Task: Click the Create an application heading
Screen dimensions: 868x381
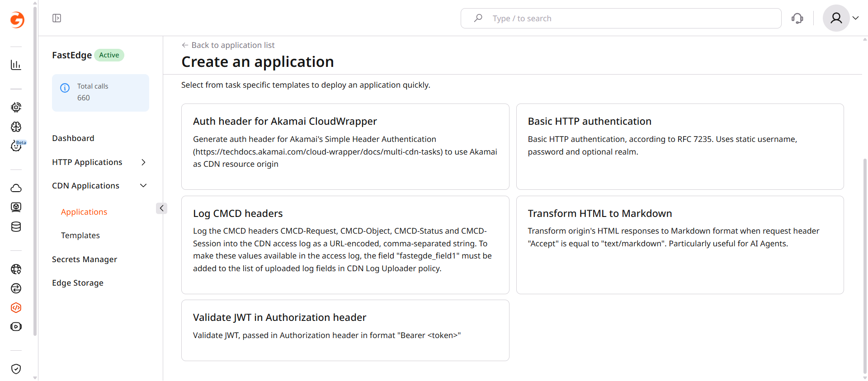Action: (258, 62)
